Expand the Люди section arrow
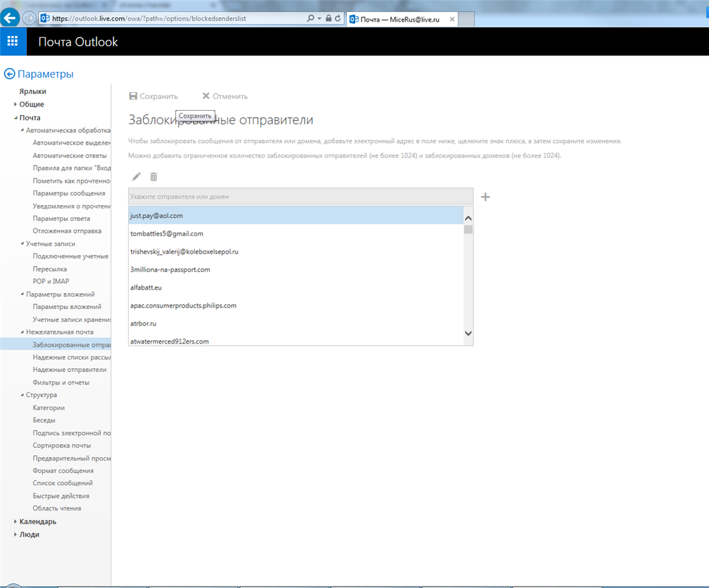 [x=15, y=534]
